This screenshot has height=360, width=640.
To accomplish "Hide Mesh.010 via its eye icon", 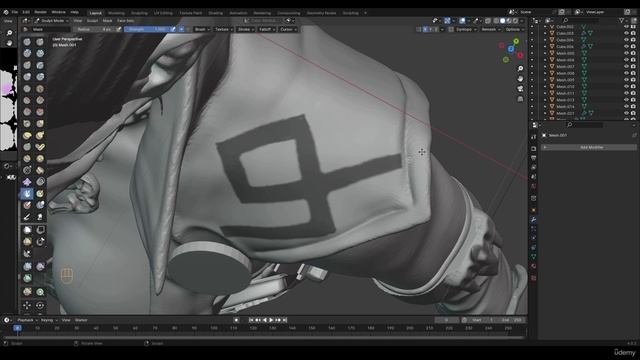I will [626, 87].
